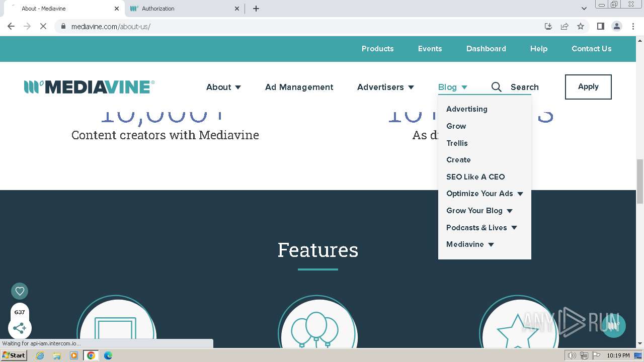644x362 pixels.
Task: Open Products link in top bar
Action: pyautogui.click(x=378, y=49)
